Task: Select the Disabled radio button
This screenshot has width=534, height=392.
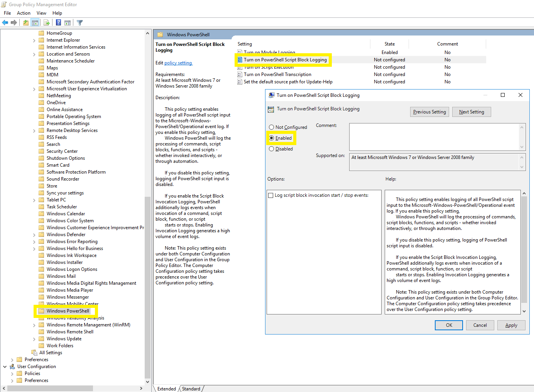Action: click(271, 149)
